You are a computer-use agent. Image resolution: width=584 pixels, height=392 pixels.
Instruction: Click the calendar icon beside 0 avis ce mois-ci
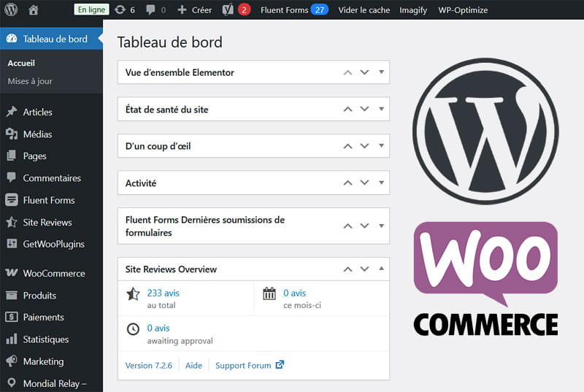tap(269, 293)
